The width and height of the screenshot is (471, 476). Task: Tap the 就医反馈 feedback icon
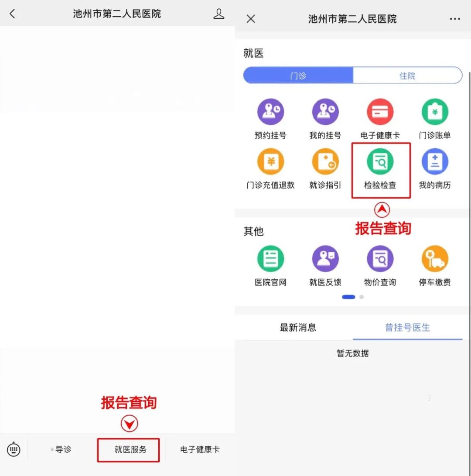325,259
